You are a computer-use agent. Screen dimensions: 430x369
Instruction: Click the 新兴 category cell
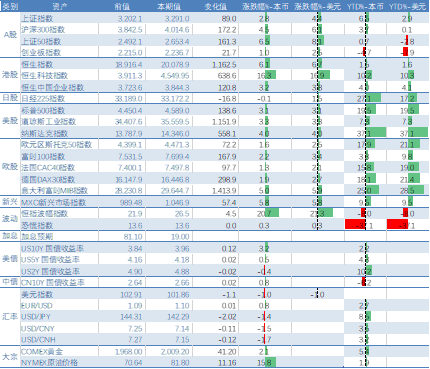10,201
